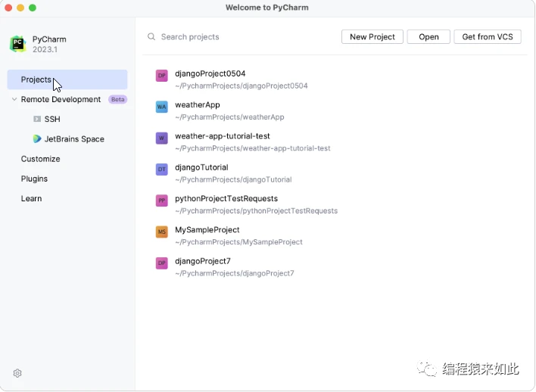
Task: Collapse the Remote Development tree node
Action: [x=14, y=100]
